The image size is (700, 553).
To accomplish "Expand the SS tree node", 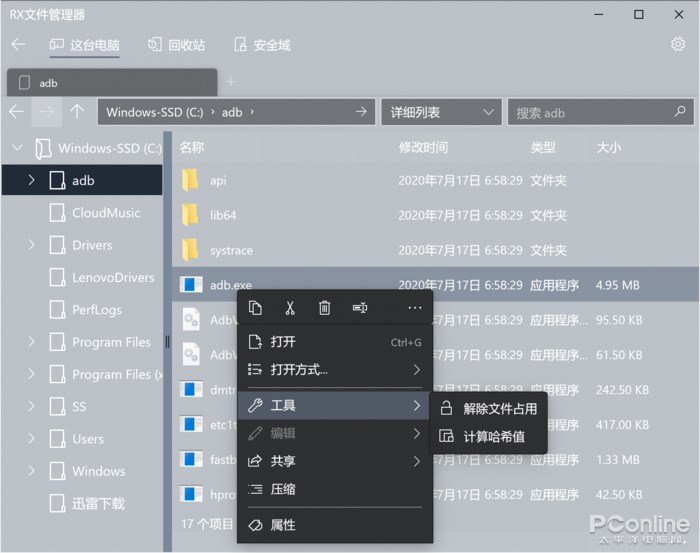I will pyautogui.click(x=31, y=406).
